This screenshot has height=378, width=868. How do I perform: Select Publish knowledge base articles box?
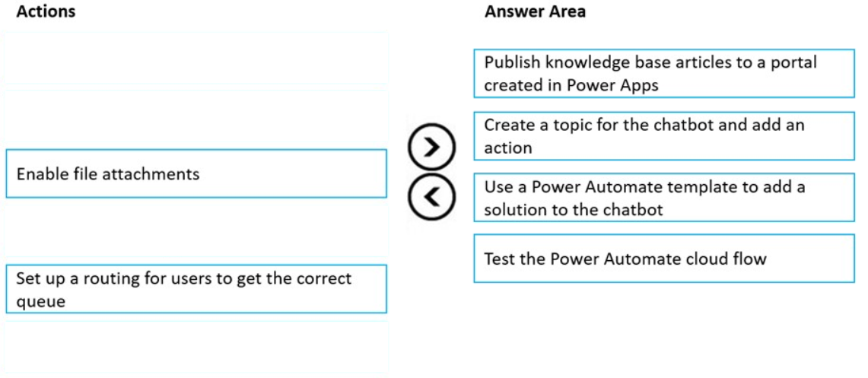664,74
